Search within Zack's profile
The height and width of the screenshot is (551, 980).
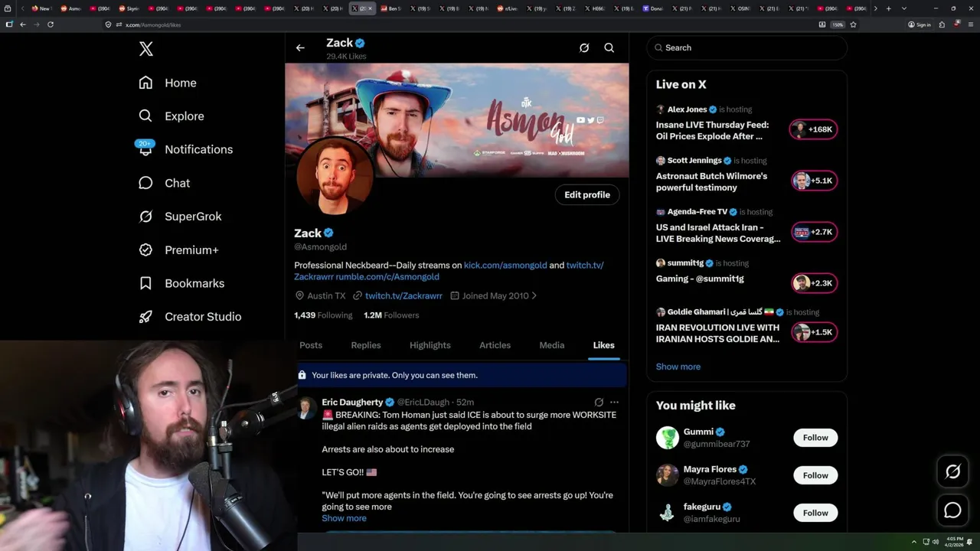[609, 47]
